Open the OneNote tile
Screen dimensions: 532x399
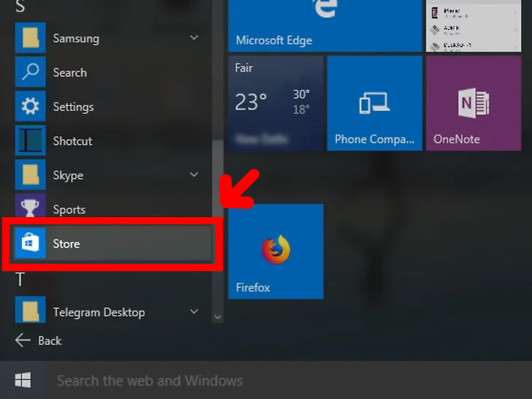tap(474, 103)
